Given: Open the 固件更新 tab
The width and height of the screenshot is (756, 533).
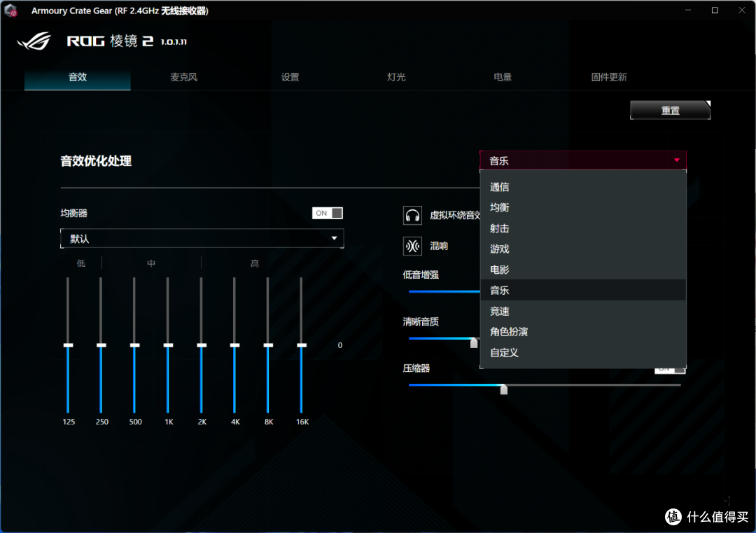Looking at the screenshot, I should [609, 77].
